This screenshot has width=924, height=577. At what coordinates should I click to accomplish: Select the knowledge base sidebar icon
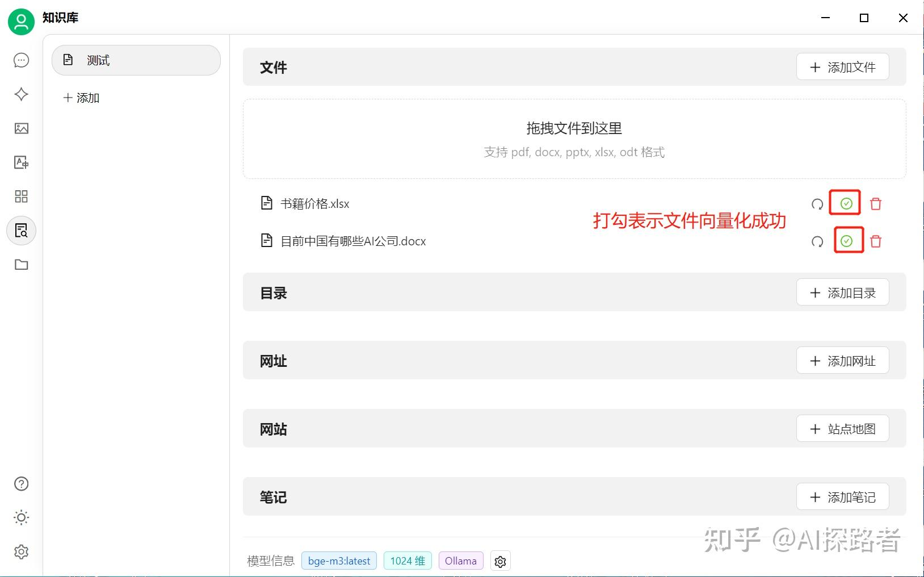point(22,231)
